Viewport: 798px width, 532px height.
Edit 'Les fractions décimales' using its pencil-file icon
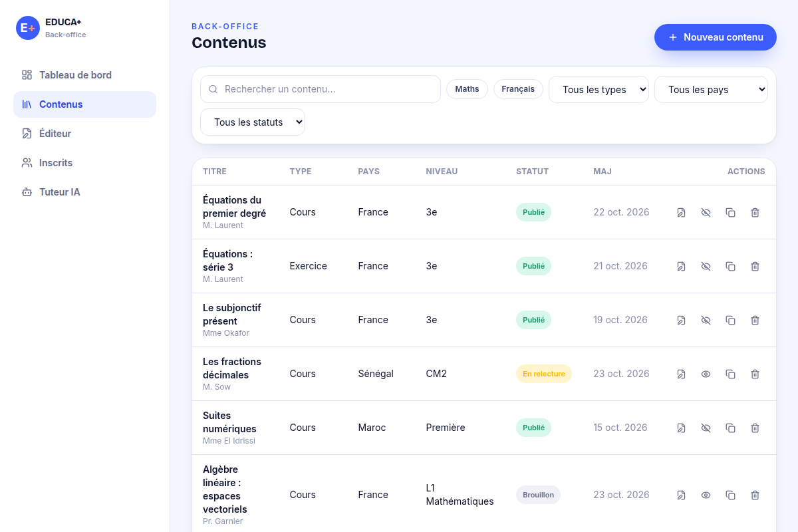[x=682, y=374]
